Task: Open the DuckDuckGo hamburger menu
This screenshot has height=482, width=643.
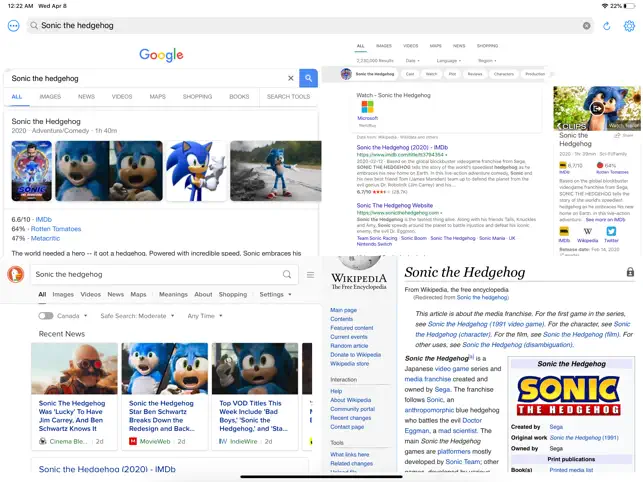Action: pyautogui.click(x=310, y=274)
